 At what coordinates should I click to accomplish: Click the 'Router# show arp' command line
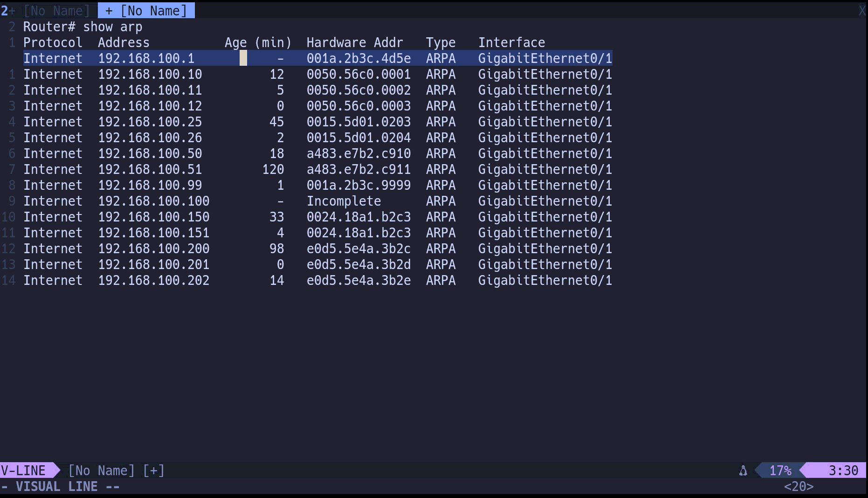click(x=83, y=27)
